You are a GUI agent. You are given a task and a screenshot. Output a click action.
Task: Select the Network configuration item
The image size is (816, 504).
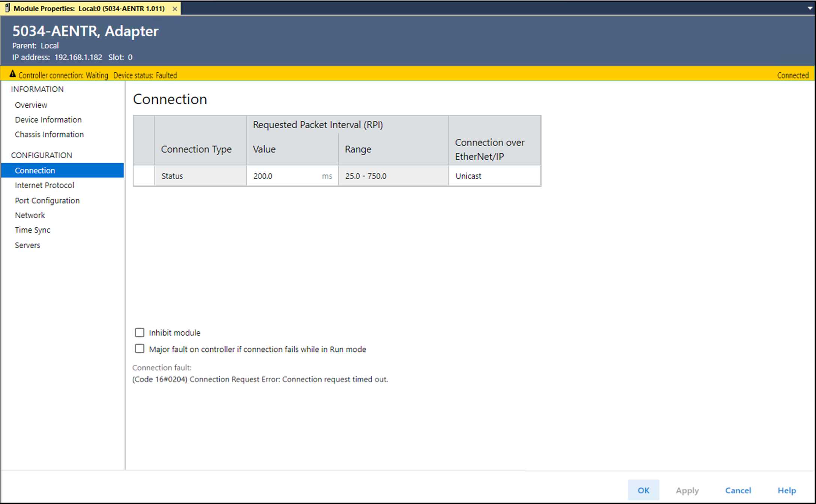(x=30, y=215)
